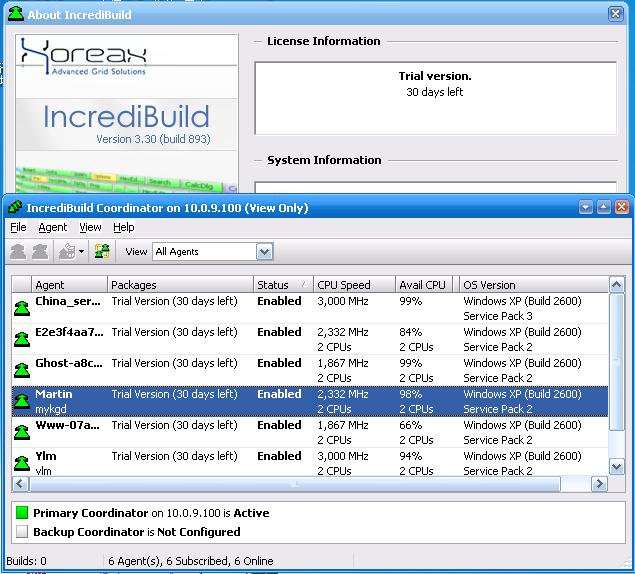Open the arrow beside the package icon
Viewport: 635px width, 574px height.
pos(81,252)
